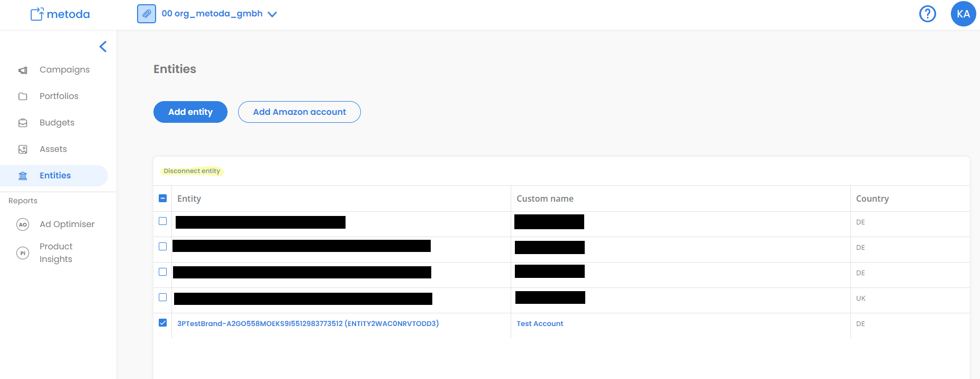Open the help question mark icon
Screen dimensions: 980x379
928,14
